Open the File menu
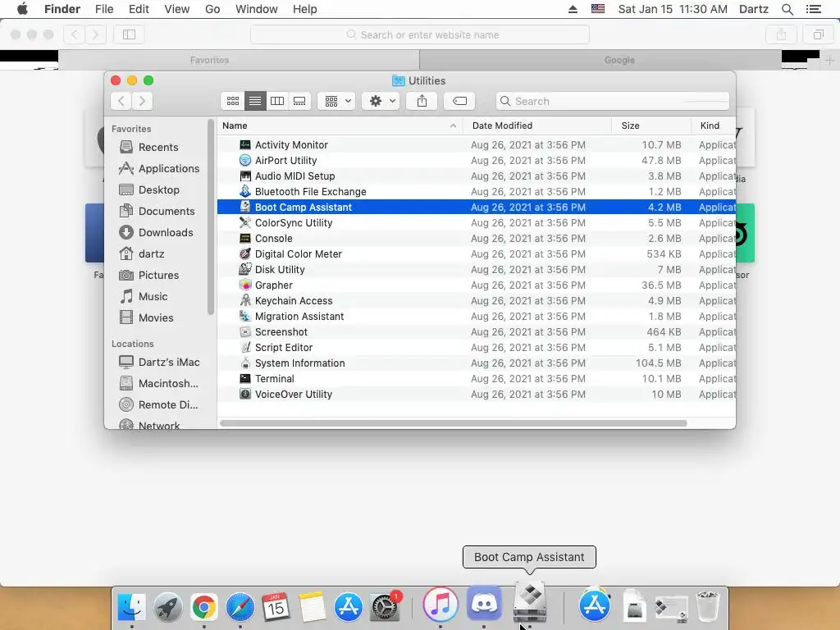840x630 pixels. [x=104, y=9]
